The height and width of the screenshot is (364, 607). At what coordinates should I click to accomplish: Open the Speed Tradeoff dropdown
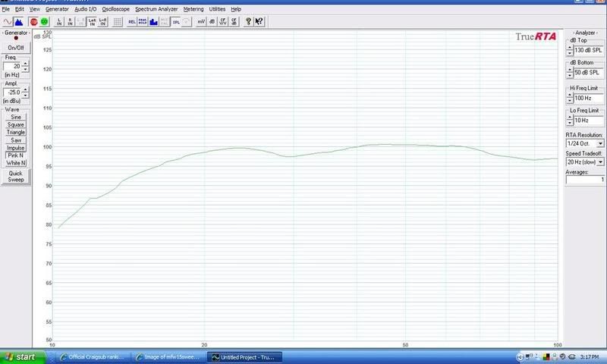600,162
